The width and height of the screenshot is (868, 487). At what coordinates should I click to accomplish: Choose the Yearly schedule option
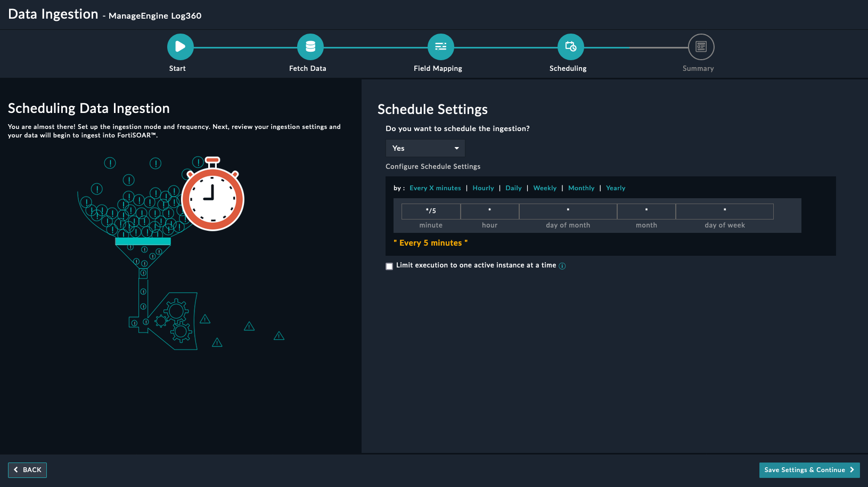click(x=616, y=188)
